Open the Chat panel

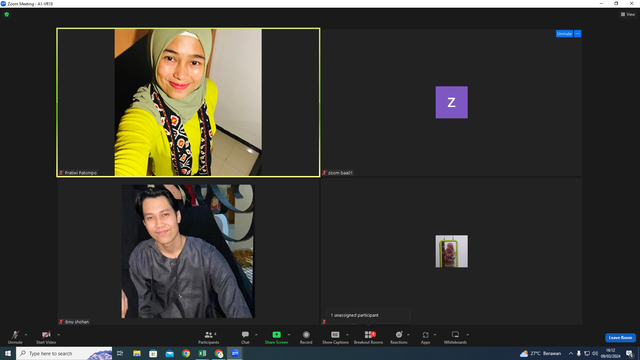245,337
